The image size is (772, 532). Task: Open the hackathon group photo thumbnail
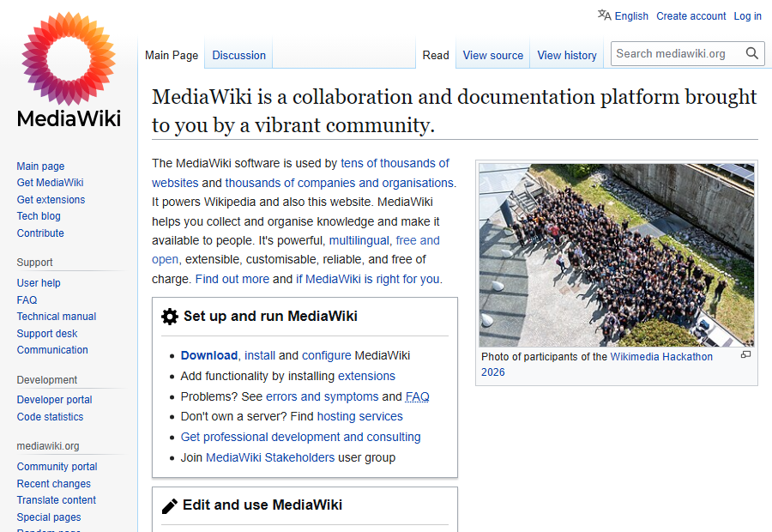(617, 255)
